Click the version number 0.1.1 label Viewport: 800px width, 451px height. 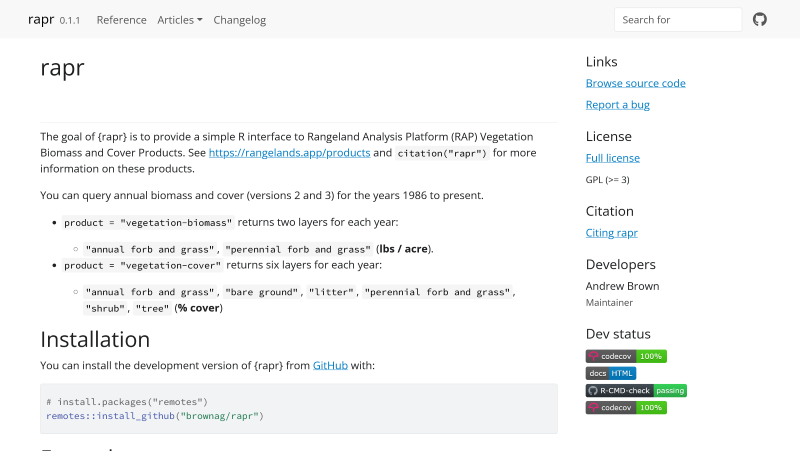70,21
